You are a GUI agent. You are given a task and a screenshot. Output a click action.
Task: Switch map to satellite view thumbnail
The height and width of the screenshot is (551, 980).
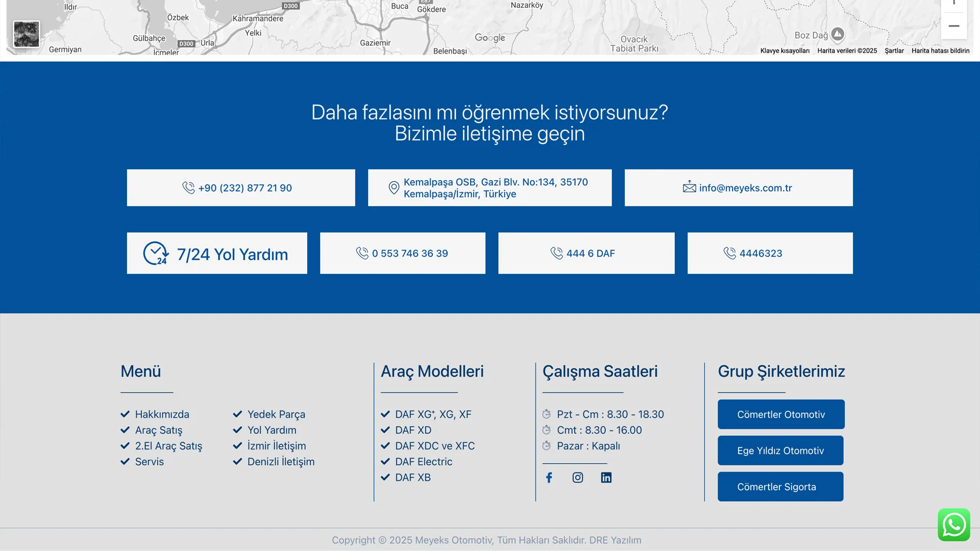(27, 34)
